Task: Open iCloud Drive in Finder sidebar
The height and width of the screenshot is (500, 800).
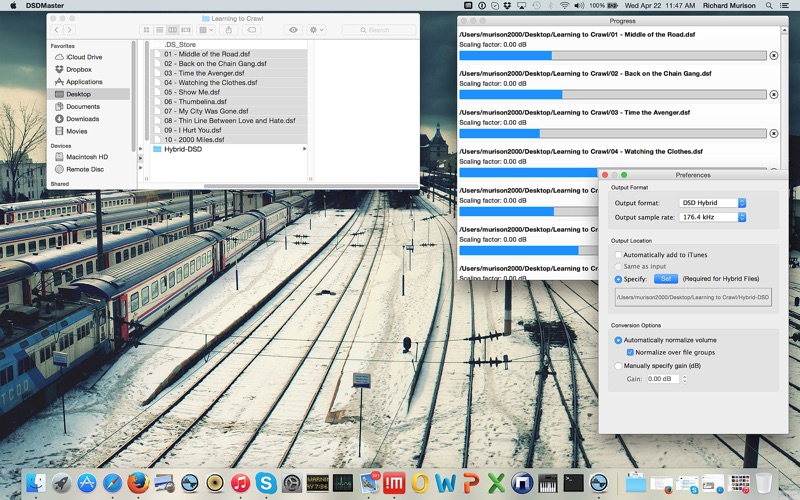Action: tap(79, 57)
